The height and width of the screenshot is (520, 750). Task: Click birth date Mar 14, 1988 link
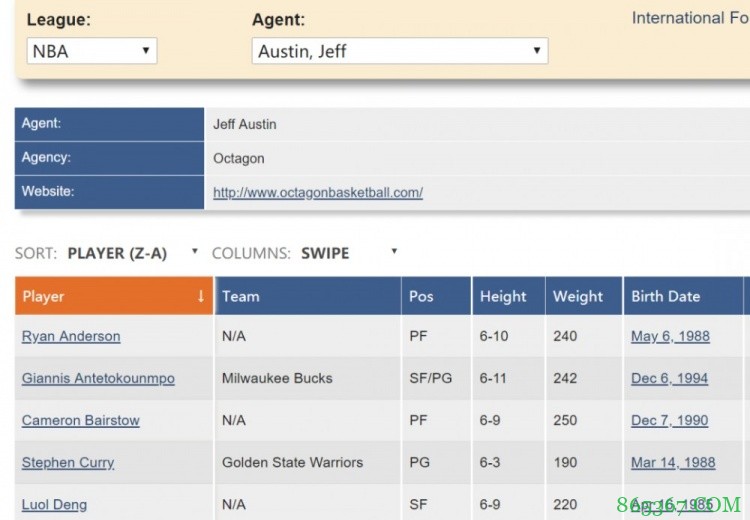(x=673, y=463)
